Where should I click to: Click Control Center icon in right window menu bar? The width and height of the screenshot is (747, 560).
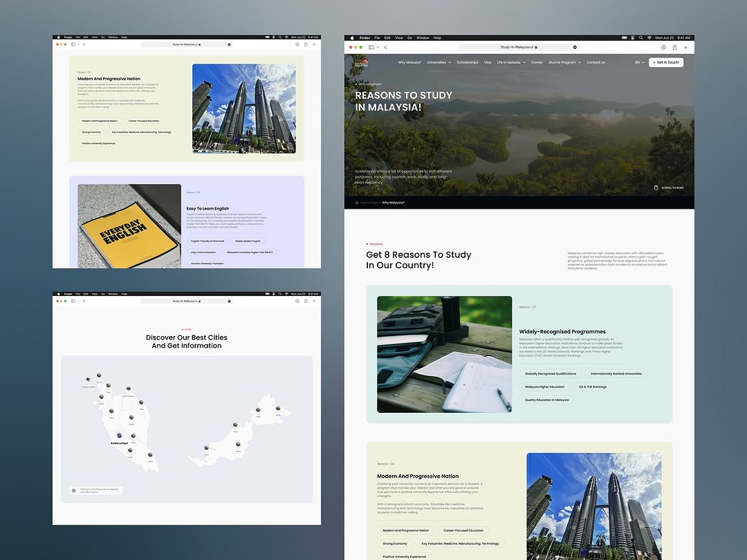tap(633, 37)
